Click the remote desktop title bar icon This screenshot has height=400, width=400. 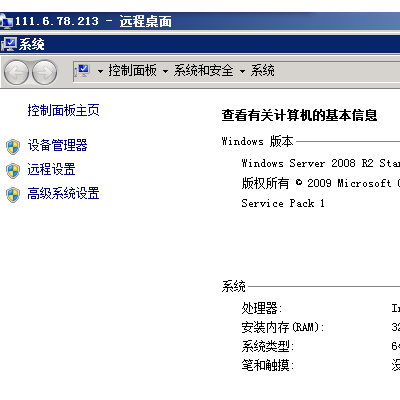tap(6, 22)
